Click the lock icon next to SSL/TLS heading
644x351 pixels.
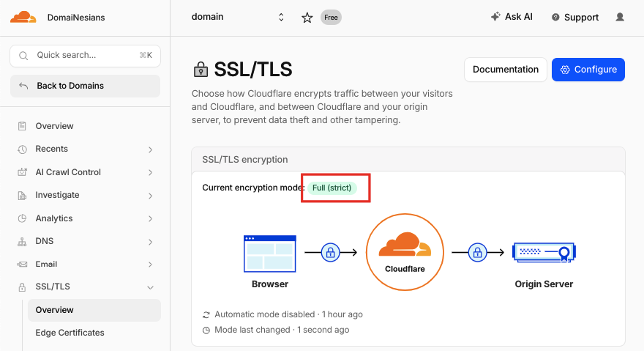(201, 70)
